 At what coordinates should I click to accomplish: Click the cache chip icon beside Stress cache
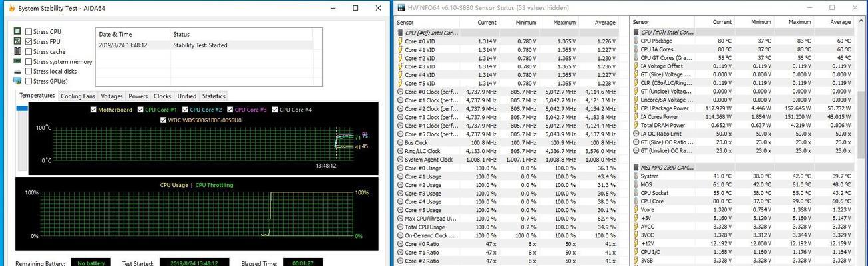17,51
